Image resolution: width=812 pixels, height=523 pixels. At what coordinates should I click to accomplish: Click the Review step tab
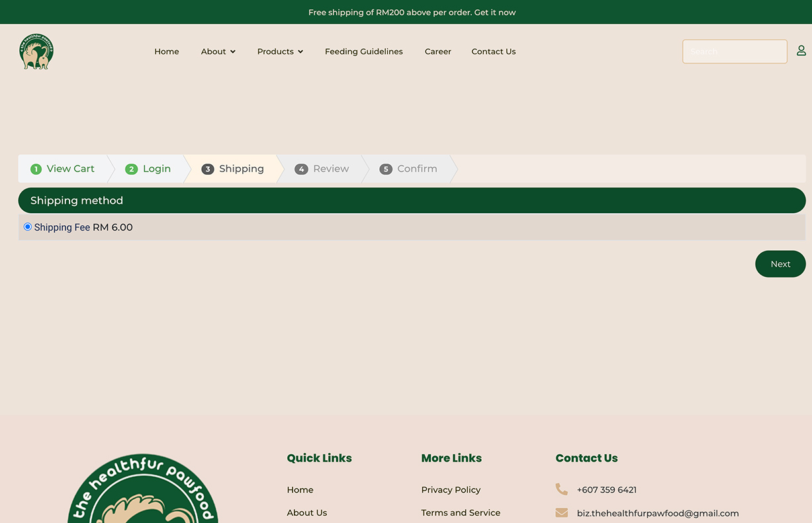[330, 169]
